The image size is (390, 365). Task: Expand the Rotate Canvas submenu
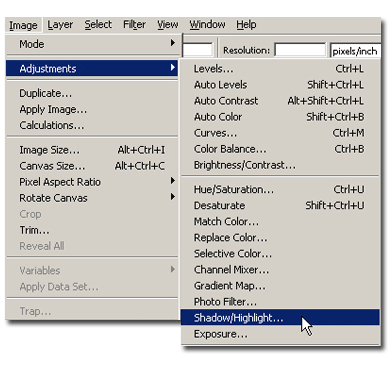click(x=92, y=198)
